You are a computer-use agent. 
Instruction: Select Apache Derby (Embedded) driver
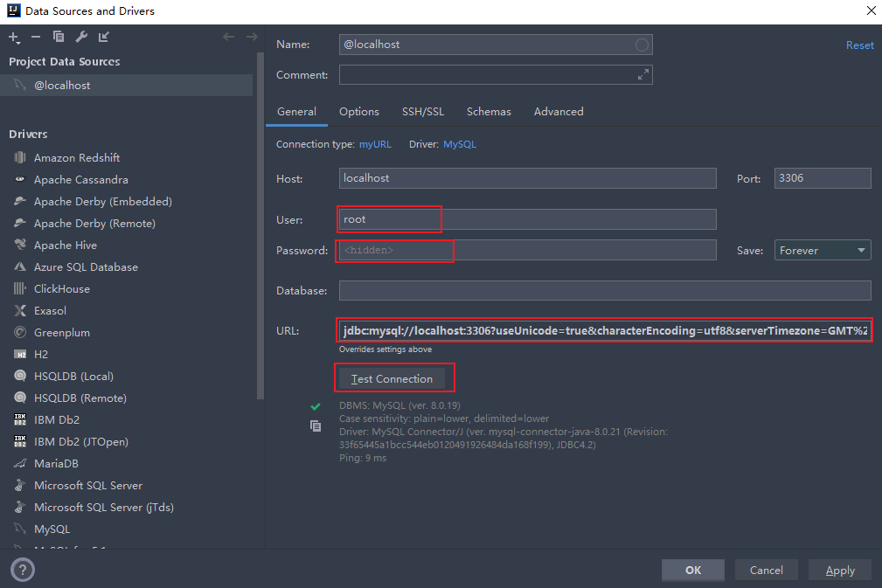pyautogui.click(x=103, y=201)
